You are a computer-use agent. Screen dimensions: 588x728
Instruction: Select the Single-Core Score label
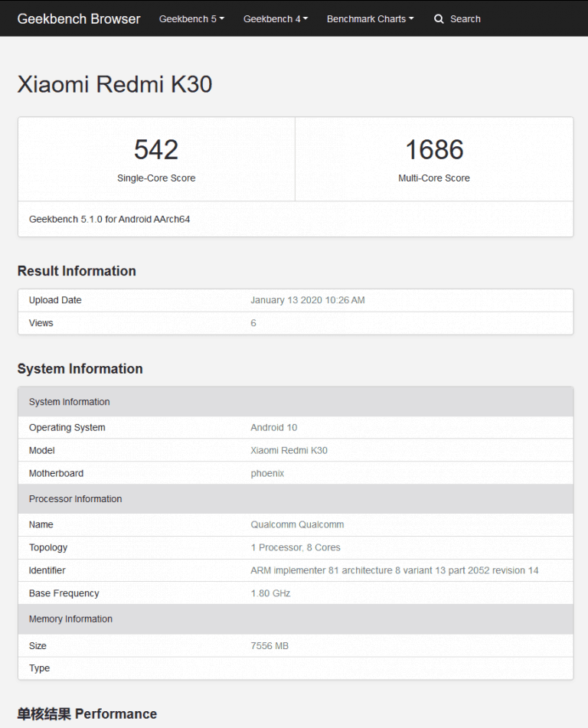coord(156,178)
